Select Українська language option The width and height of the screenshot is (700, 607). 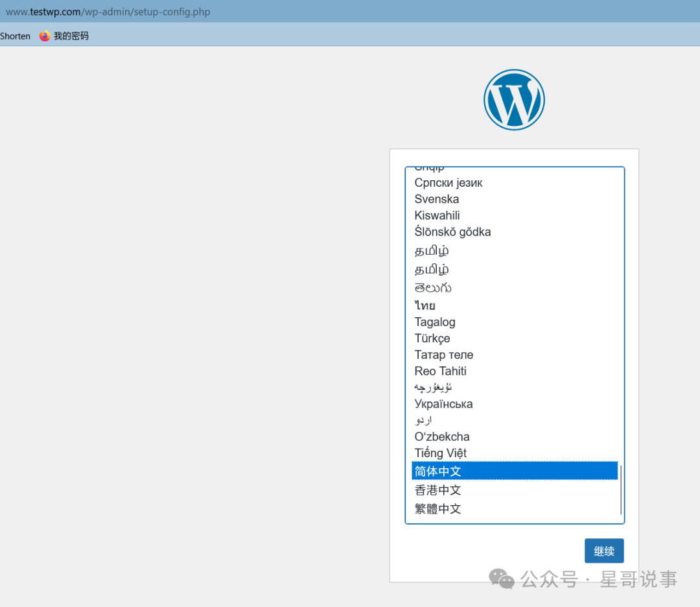pos(515,404)
